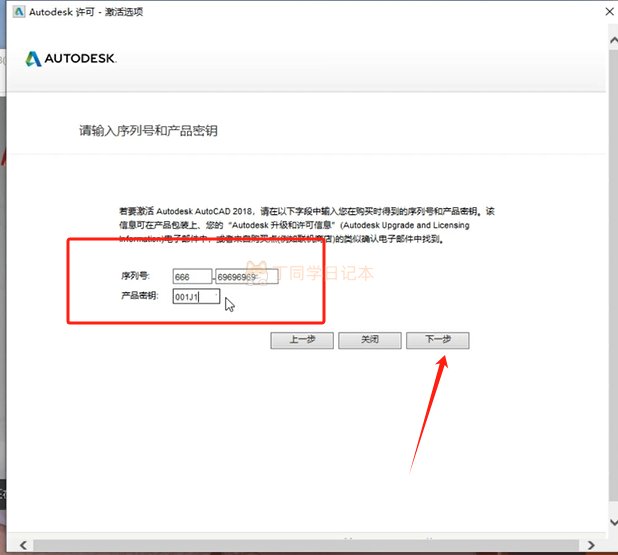
Task: Click the vertical scrollbar down arrow
Action: pyautogui.click(x=613, y=523)
